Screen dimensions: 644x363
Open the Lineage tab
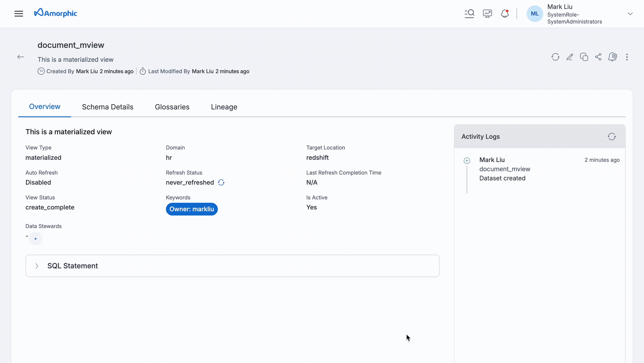(224, 107)
